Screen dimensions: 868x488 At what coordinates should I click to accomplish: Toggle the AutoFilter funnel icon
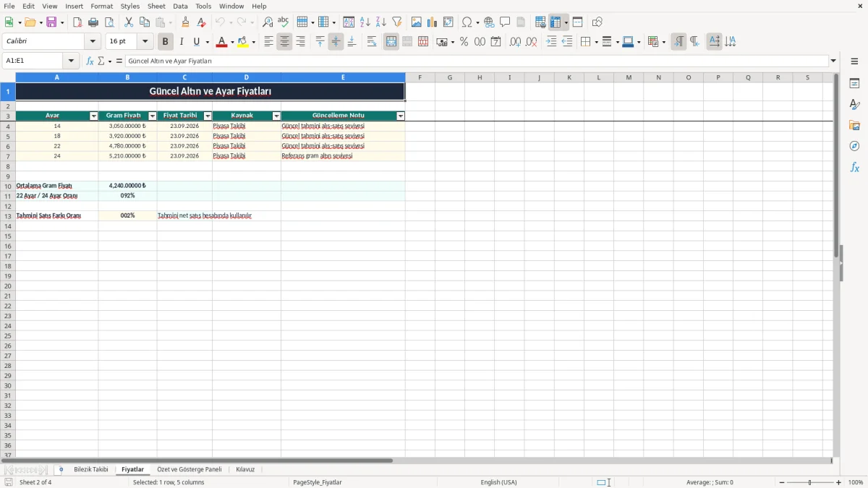point(397,22)
